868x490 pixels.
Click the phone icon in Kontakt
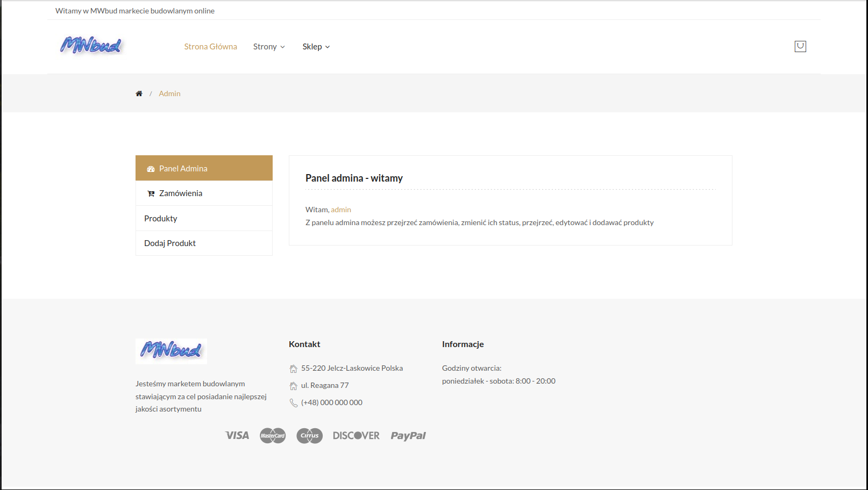point(293,403)
